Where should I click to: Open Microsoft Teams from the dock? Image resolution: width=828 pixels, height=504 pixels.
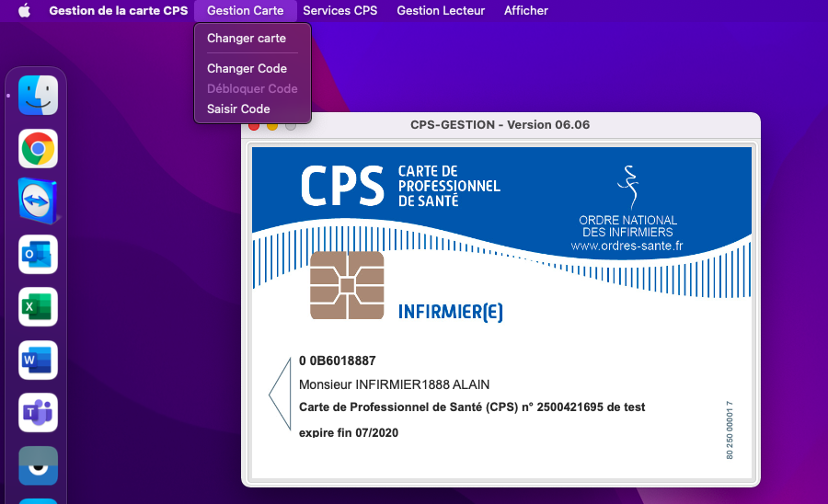(38, 413)
